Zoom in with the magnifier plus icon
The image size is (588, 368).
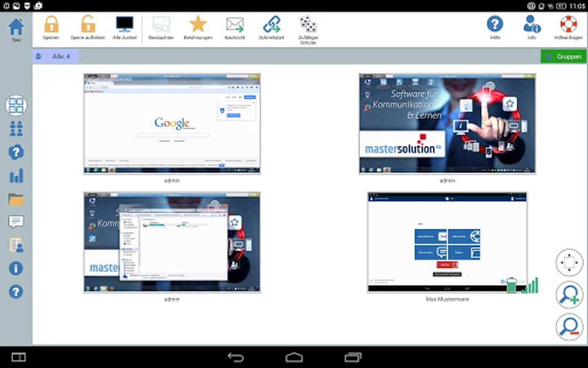(x=569, y=294)
